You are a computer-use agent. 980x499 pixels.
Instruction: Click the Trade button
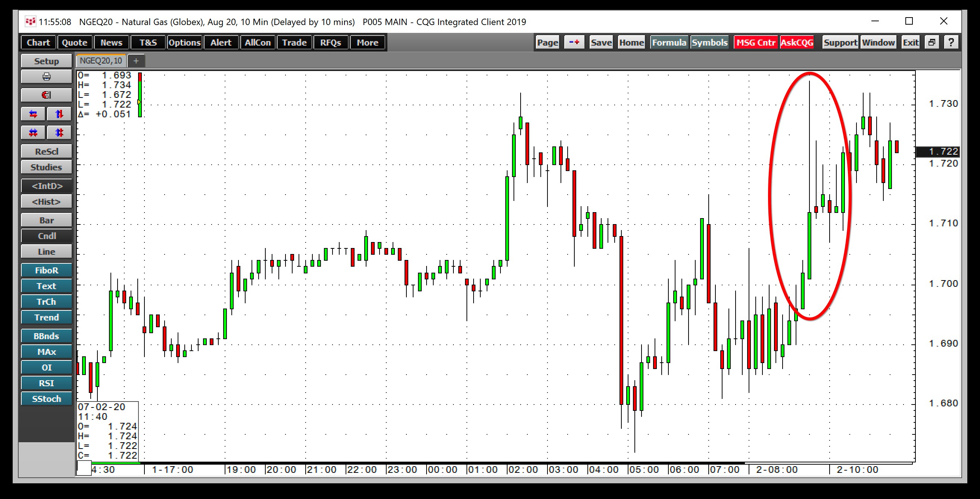[x=294, y=43]
